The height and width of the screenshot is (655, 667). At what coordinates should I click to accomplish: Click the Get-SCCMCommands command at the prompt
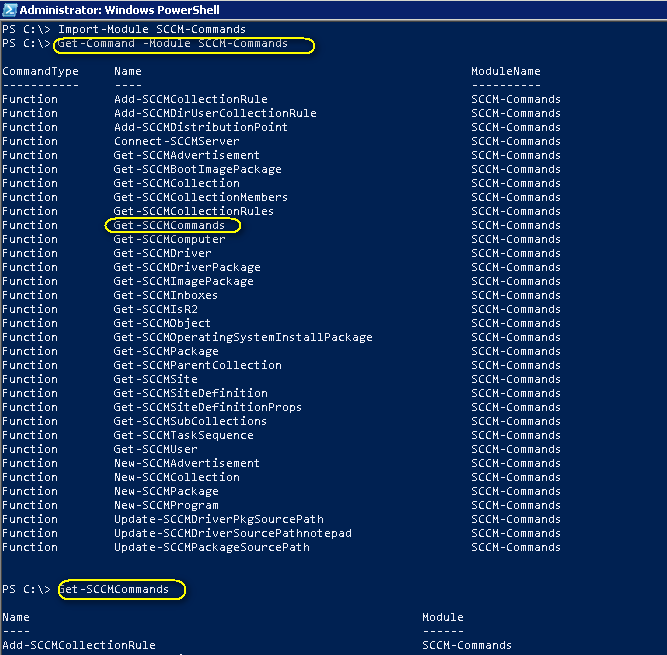tap(114, 590)
